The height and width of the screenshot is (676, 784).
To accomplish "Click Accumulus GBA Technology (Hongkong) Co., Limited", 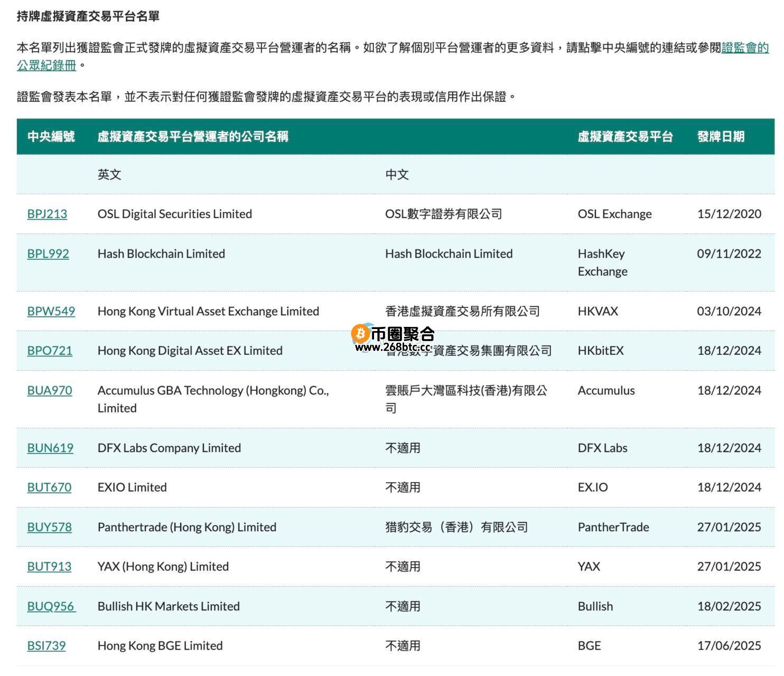I will (213, 399).
